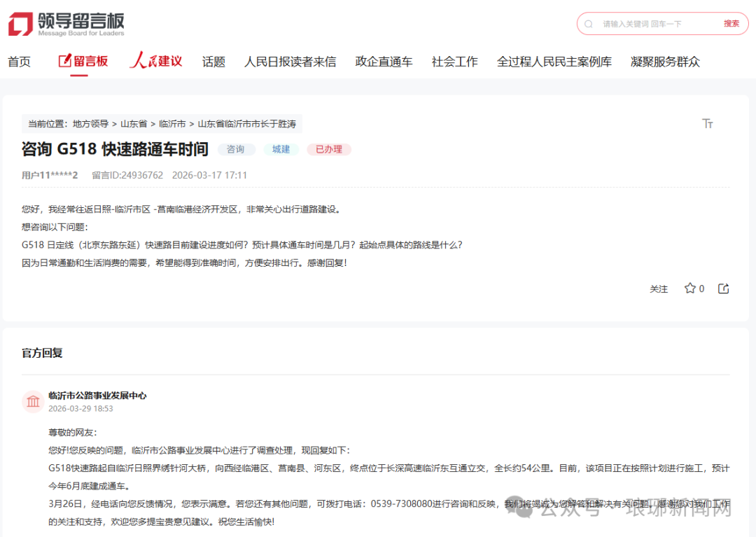Viewport: 756px width, 537px height.
Task: Go to 首页 in navigation bar
Action: click(20, 62)
